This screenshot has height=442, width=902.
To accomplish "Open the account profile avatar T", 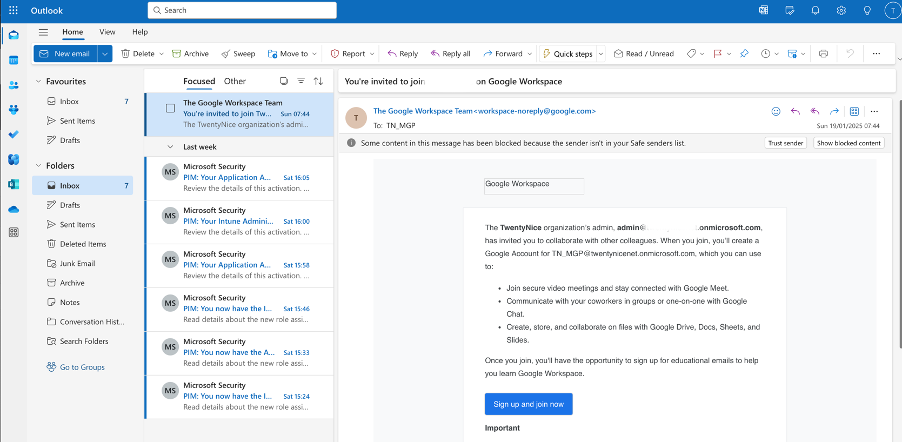I will tap(893, 10).
